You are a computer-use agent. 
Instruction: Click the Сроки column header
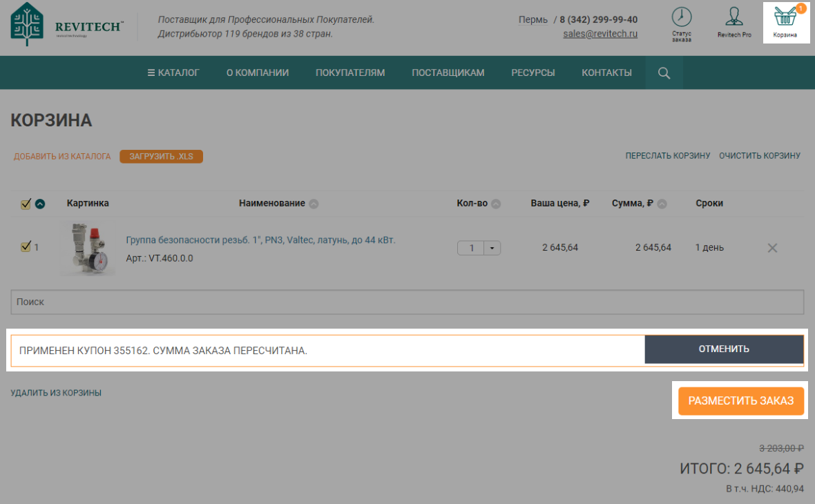(x=709, y=203)
